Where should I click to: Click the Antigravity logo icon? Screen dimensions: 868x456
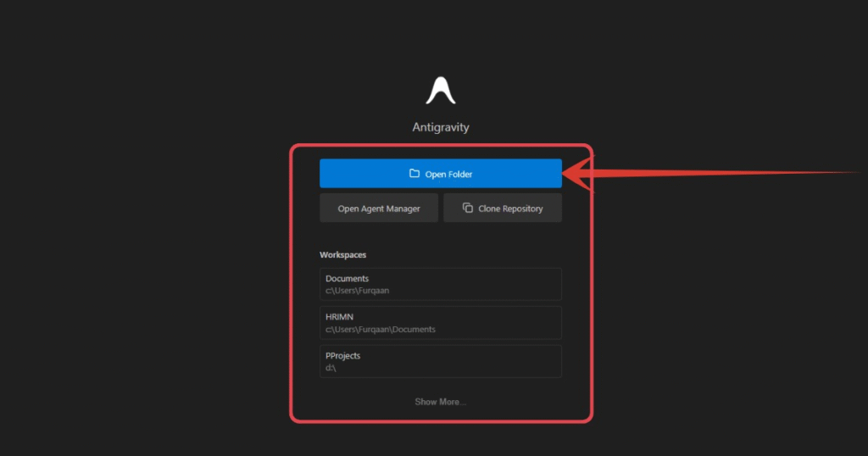point(440,91)
